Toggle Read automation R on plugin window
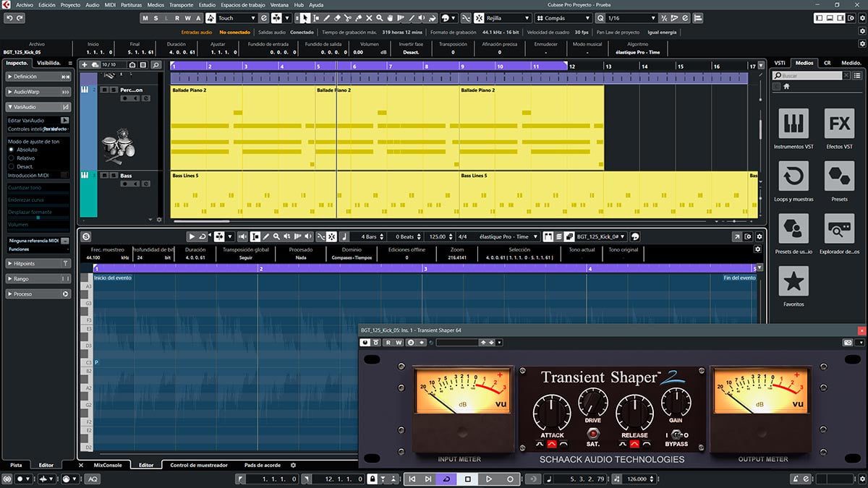Image resolution: width=868 pixels, height=488 pixels. coord(388,342)
